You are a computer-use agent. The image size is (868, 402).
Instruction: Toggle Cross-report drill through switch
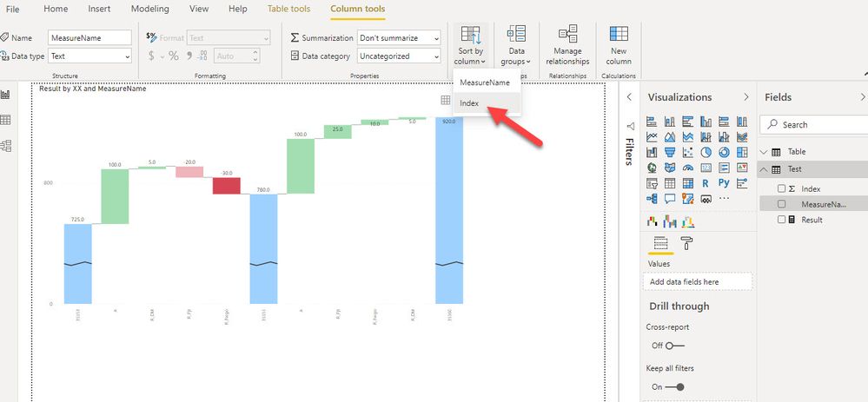click(x=675, y=346)
